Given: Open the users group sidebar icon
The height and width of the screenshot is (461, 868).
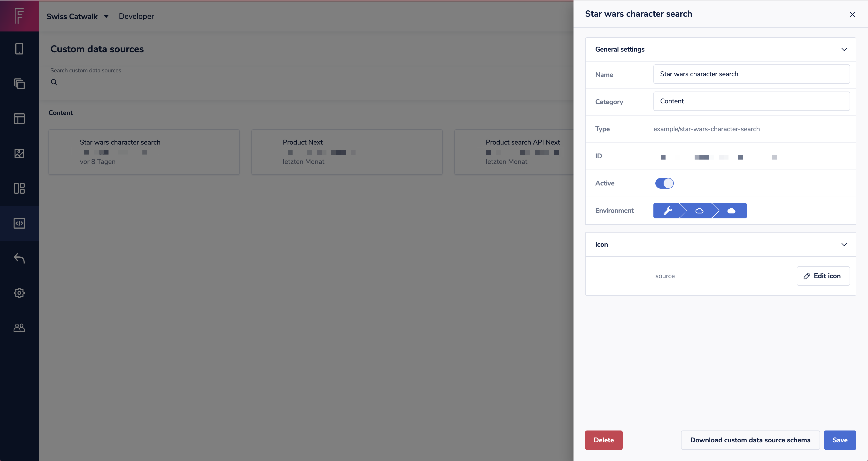Looking at the screenshot, I should point(19,328).
